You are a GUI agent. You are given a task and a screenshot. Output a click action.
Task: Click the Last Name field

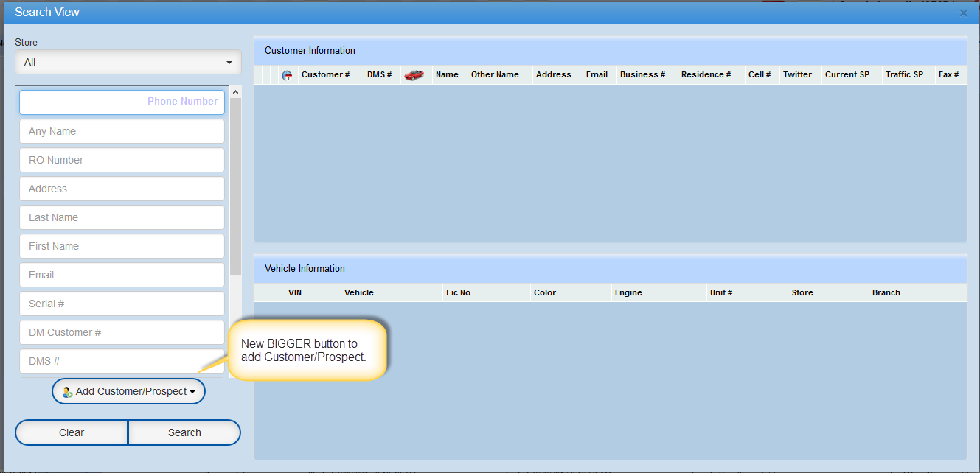pos(122,218)
